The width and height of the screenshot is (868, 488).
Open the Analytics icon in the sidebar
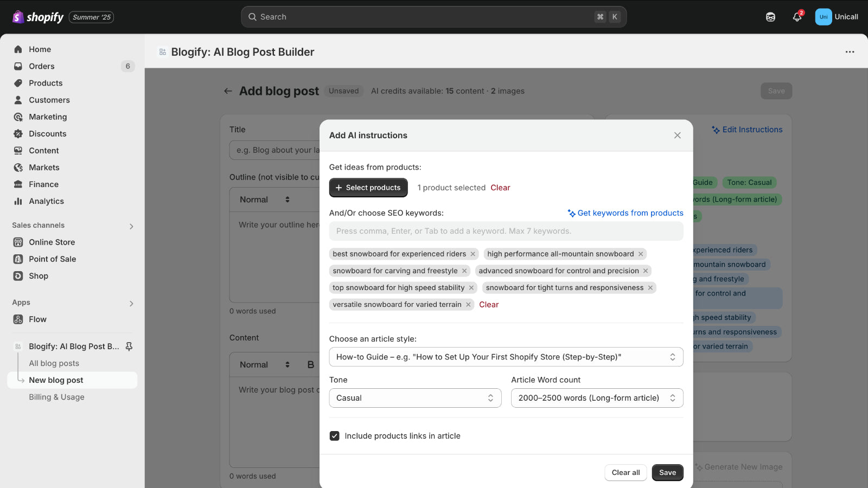point(18,201)
